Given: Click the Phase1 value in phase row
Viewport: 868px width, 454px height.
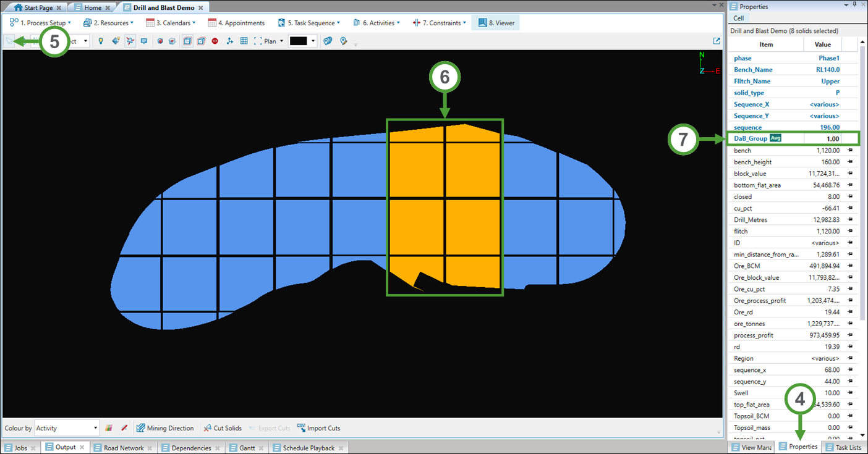Looking at the screenshot, I should point(829,58).
